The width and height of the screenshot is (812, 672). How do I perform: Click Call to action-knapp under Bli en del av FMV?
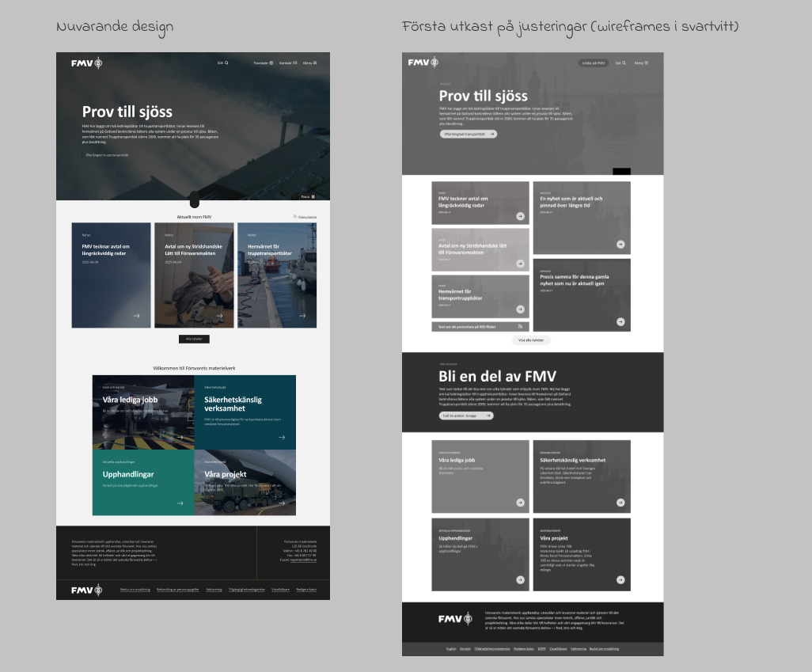(467, 416)
